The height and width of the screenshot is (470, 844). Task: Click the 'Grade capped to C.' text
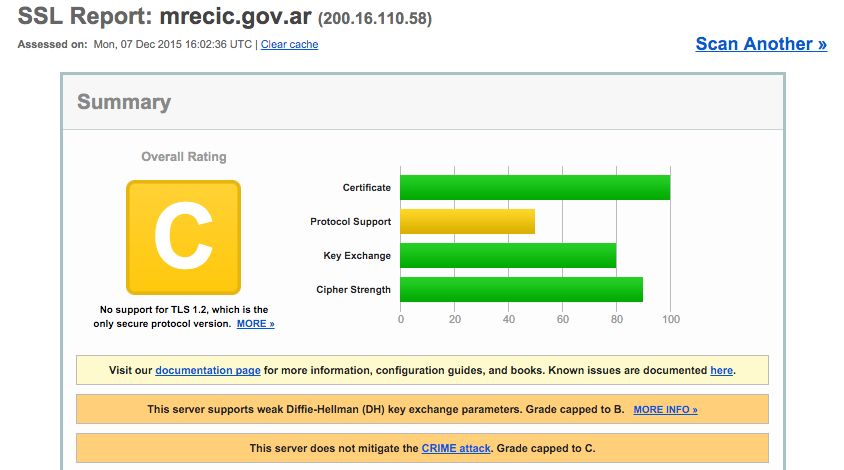(546, 448)
